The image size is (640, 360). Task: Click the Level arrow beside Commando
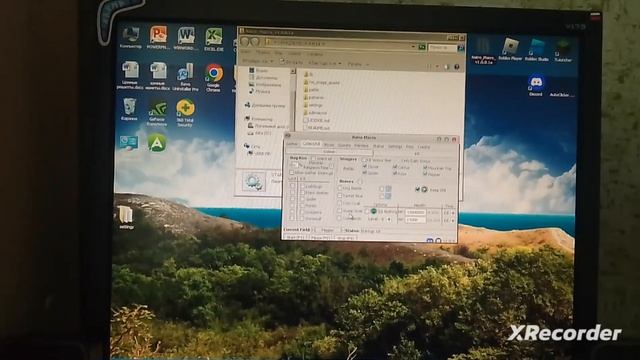coord(389,220)
